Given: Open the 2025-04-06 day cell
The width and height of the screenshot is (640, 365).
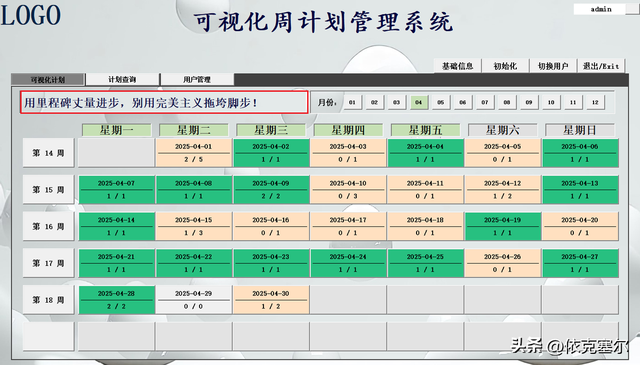Looking at the screenshot, I should click(580, 153).
